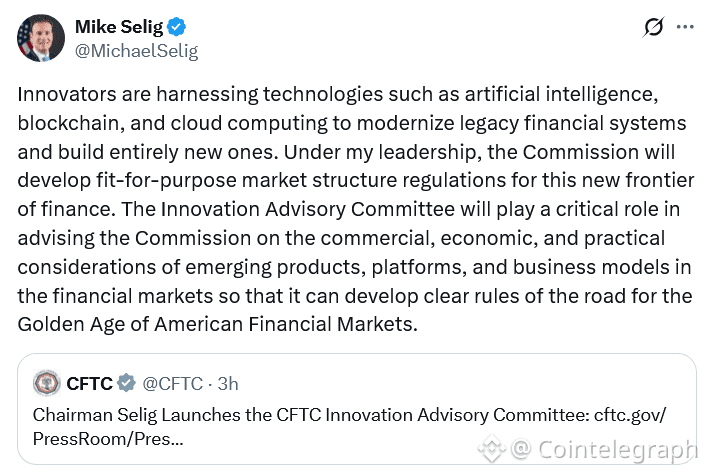Click the blue verified badge beside Mike Selig

coord(176,27)
